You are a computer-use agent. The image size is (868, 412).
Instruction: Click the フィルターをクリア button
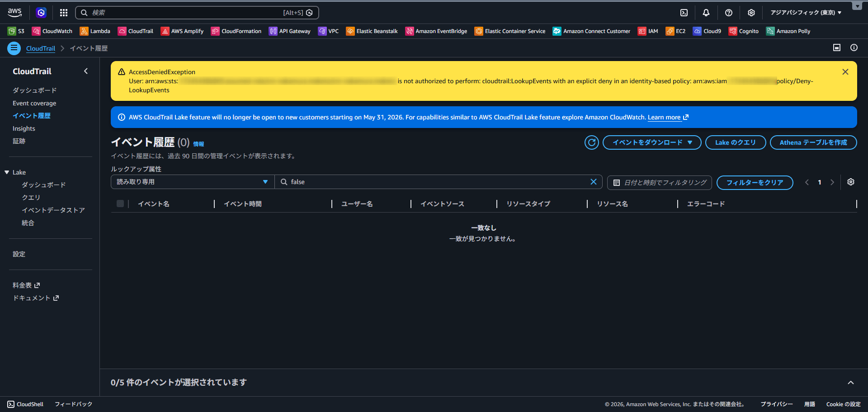pyautogui.click(x=755, y=182)
